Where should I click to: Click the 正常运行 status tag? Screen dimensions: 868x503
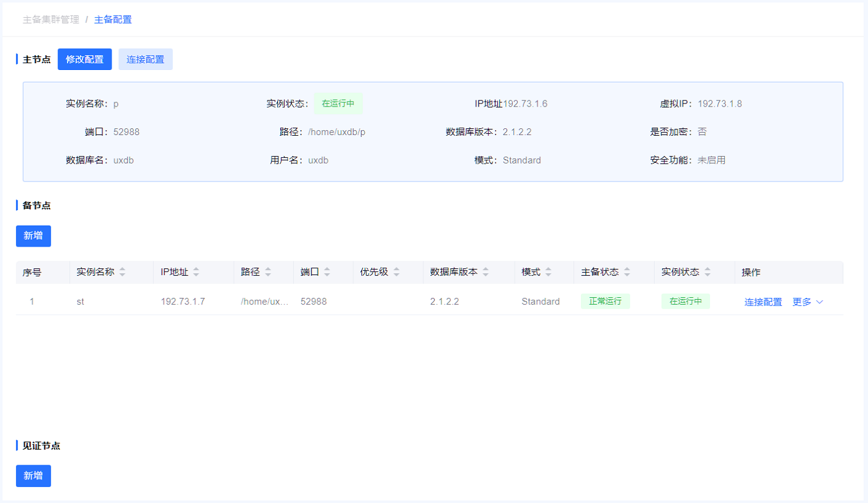click(605, 302)
